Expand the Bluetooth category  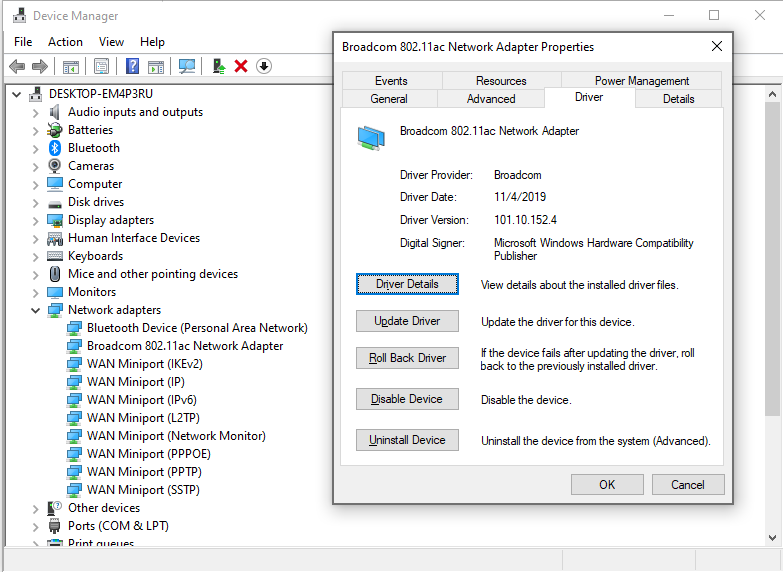coord(35,148)
